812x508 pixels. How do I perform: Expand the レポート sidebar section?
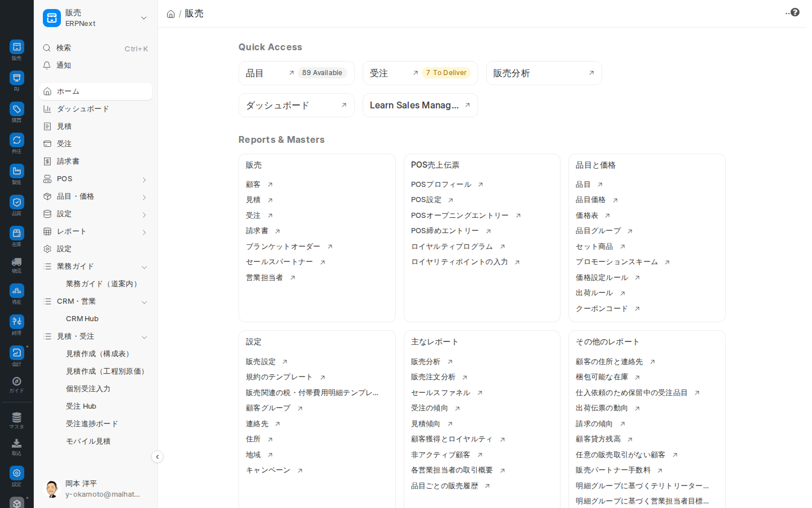pyautogui.click(x=144, y=232)
